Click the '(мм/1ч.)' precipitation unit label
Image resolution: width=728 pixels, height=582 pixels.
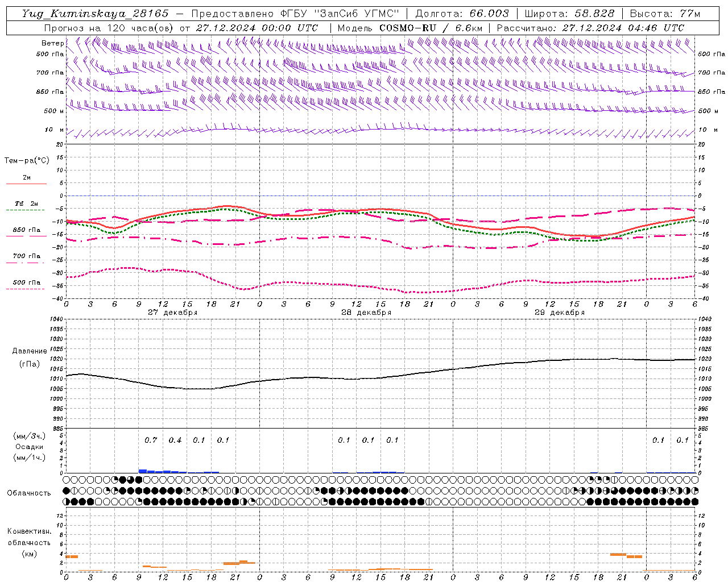(29, 458)
